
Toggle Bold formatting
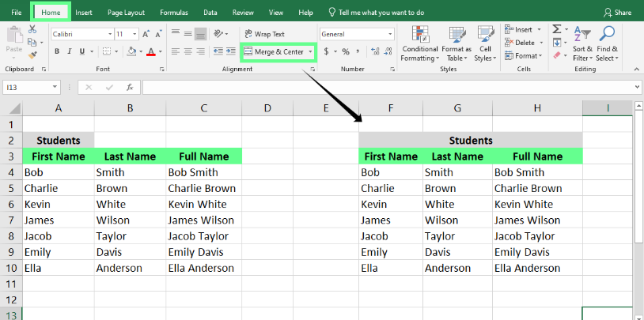(x=57, y=52)
